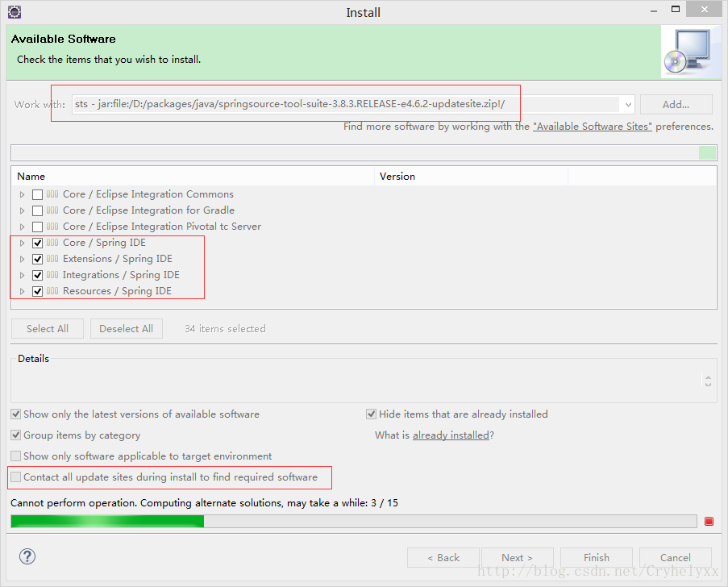Select Core / Spring IDE row text
Viewport: 728px width, 587px height.
pyautogui.click(x=104, y=243)
